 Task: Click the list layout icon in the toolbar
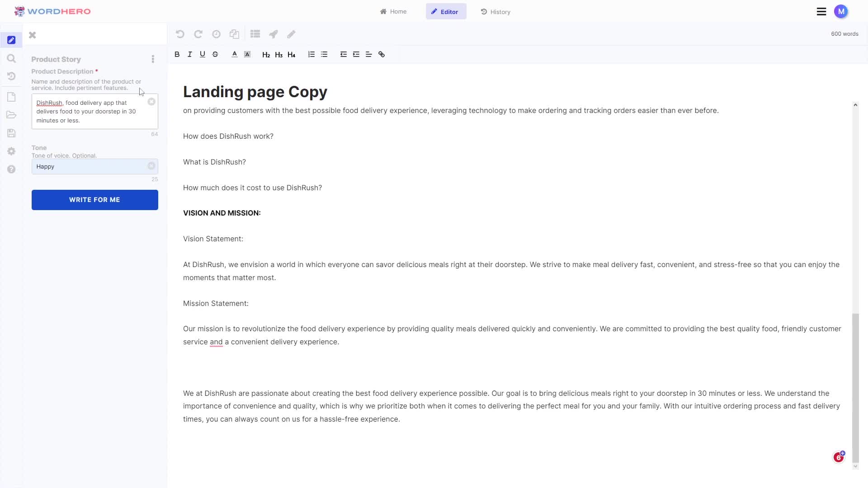(255, 34)
